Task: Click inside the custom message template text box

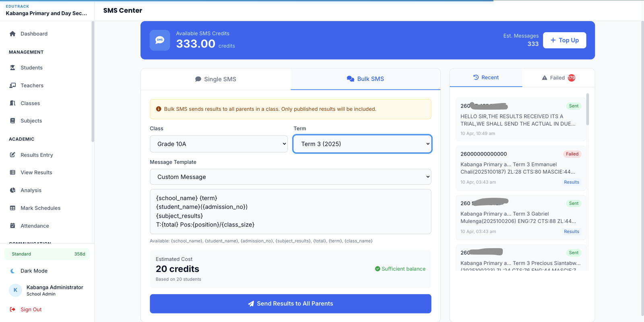Action: [290, 212]
